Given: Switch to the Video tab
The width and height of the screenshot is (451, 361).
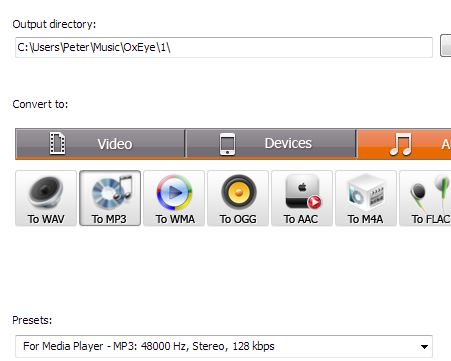Looking at the screenshot, I should pos(100,144).
